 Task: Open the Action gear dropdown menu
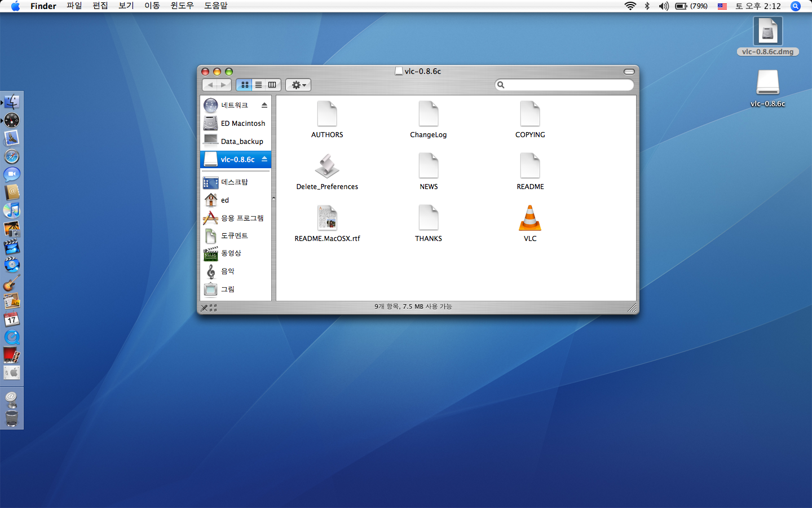point(298,85)
